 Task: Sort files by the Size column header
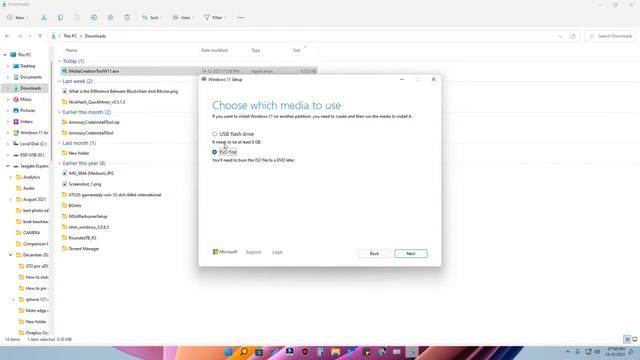coord(297,50)
